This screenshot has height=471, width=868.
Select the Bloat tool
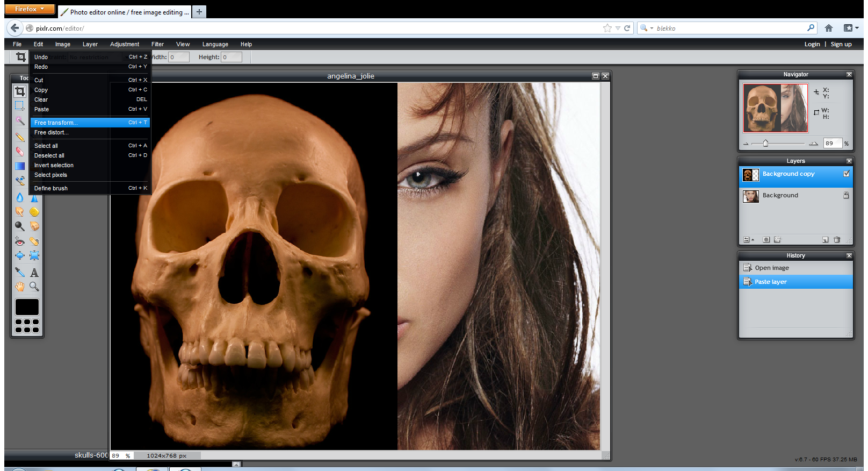(x=20, y=255)
